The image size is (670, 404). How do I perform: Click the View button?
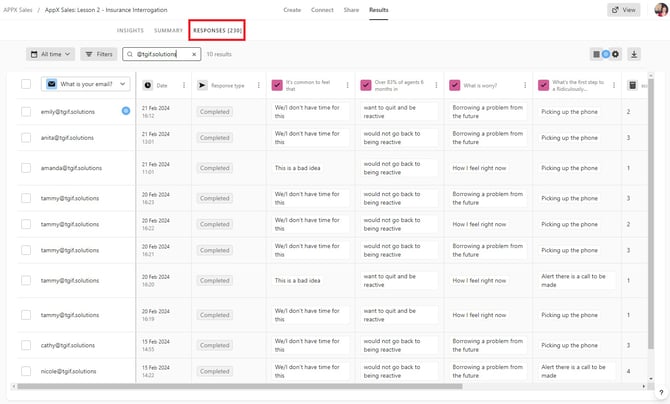click(x=624, y=10)
